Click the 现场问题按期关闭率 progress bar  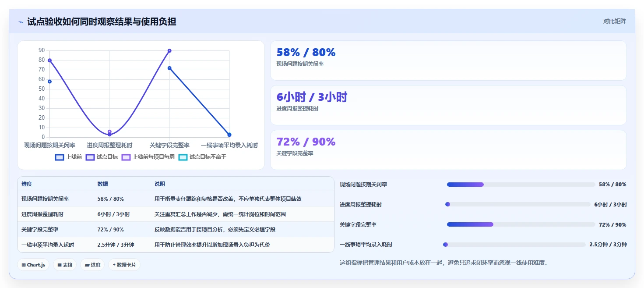point(521,185)
